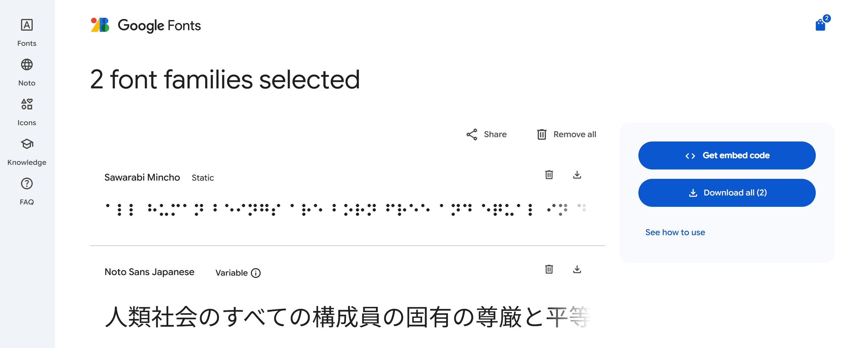The width and height of the screenshot is (868, 348).
Task: Open the Icons sidebar section
Action: click(x=27, y=112)
